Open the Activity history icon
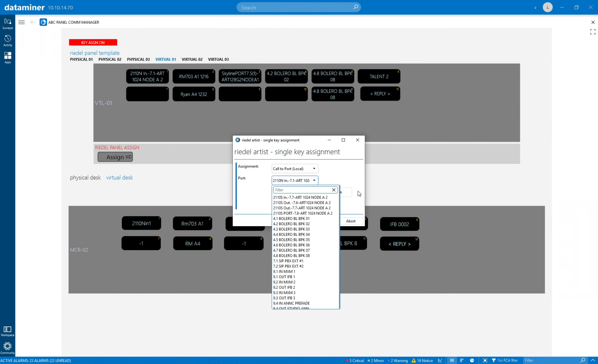Viewport: 598px width, 364px height. (x=7, y=41)
